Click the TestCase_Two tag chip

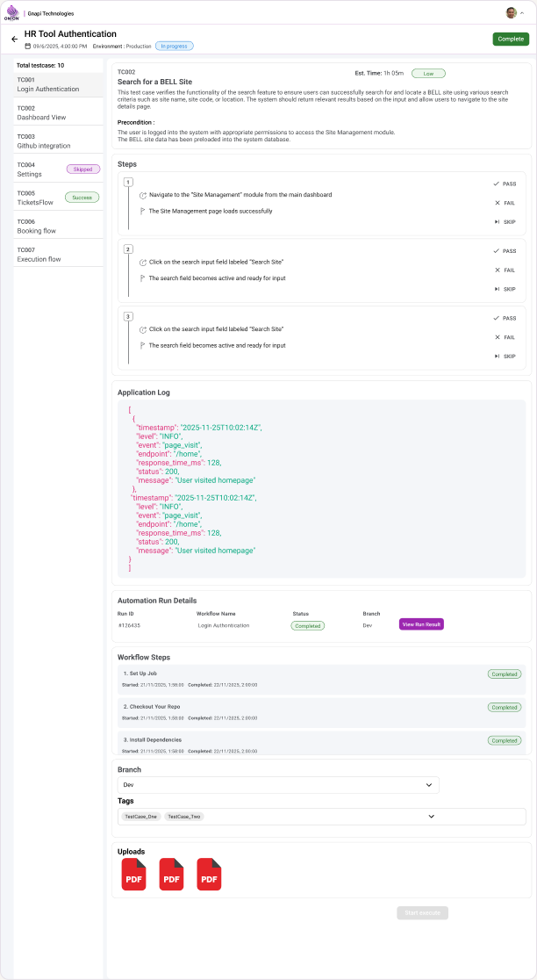tap(185, 817)
